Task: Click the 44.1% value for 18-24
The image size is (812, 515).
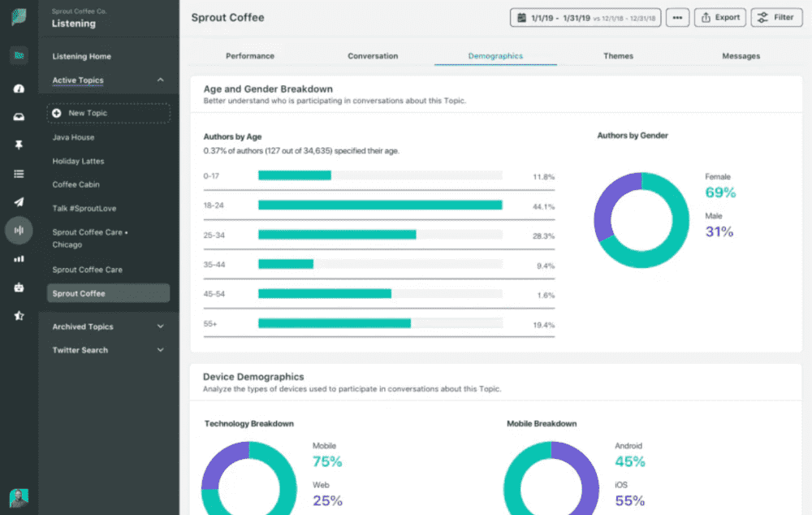Action: point(544,206)
